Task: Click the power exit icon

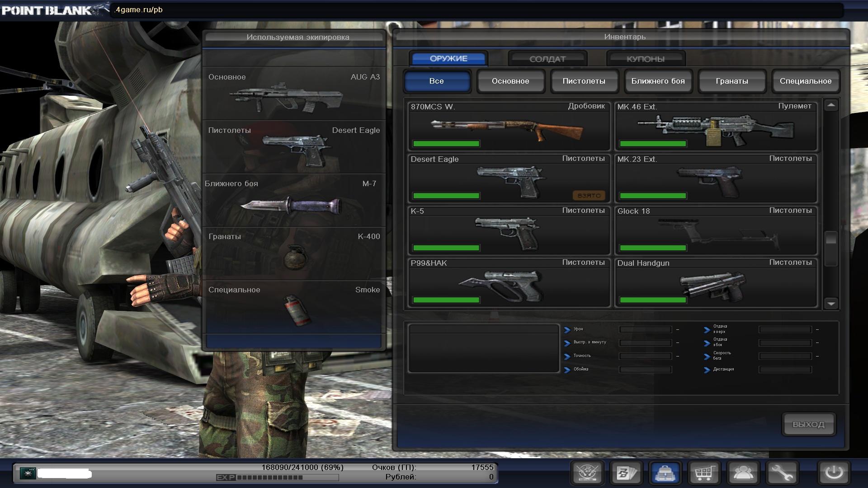Action: (834, 473)
